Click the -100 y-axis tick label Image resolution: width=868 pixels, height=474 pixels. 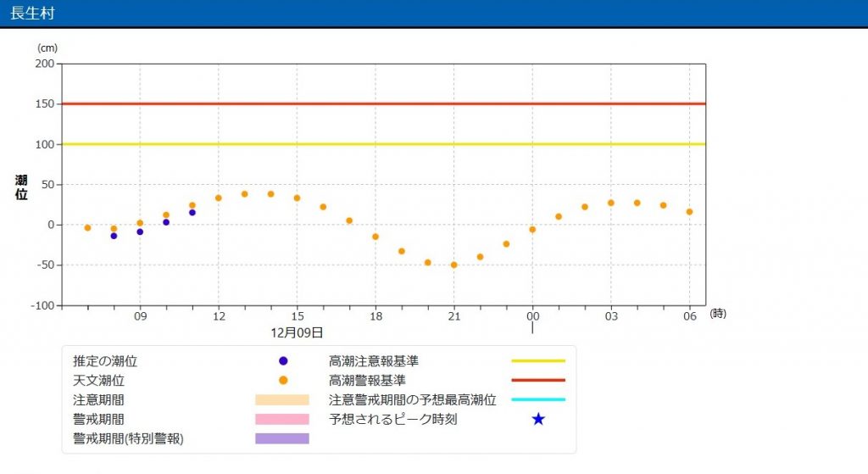click(x=42, y=305)
